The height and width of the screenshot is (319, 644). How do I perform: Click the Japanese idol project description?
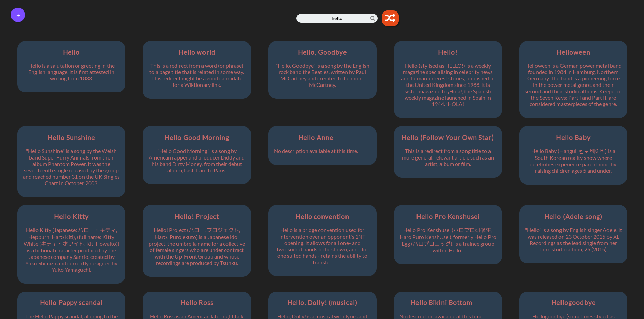pos(197,247)
